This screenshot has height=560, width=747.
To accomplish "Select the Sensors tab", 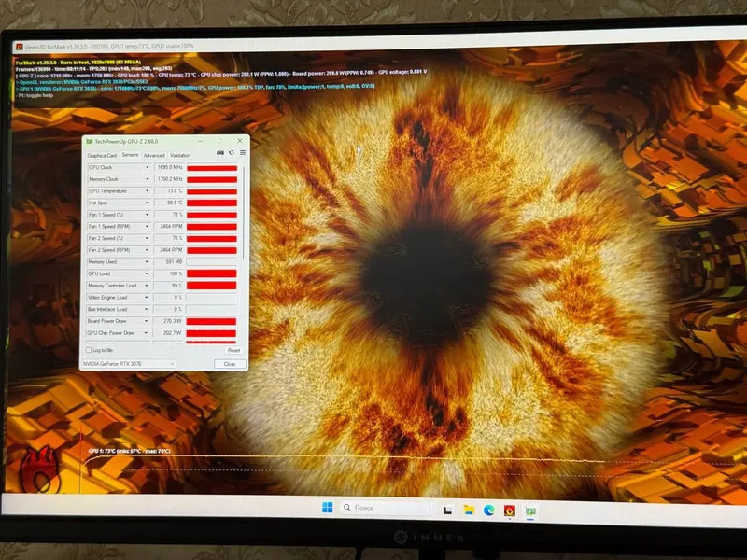I will tap(130, 155).
